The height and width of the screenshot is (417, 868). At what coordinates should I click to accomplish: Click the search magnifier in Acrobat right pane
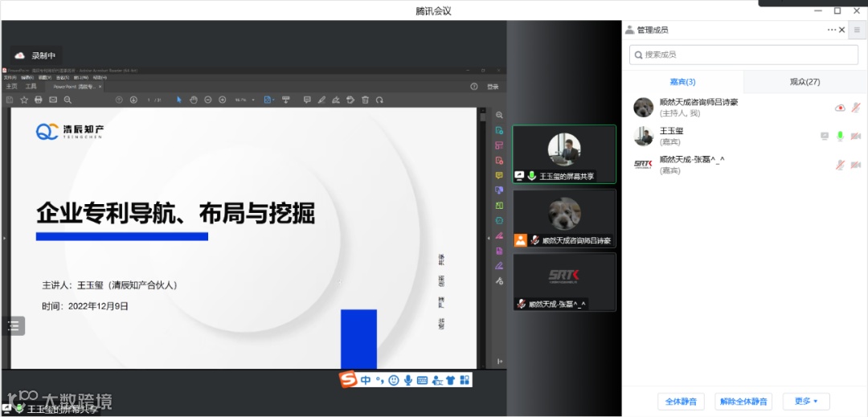pyautogui.click(x=499, y=115)
